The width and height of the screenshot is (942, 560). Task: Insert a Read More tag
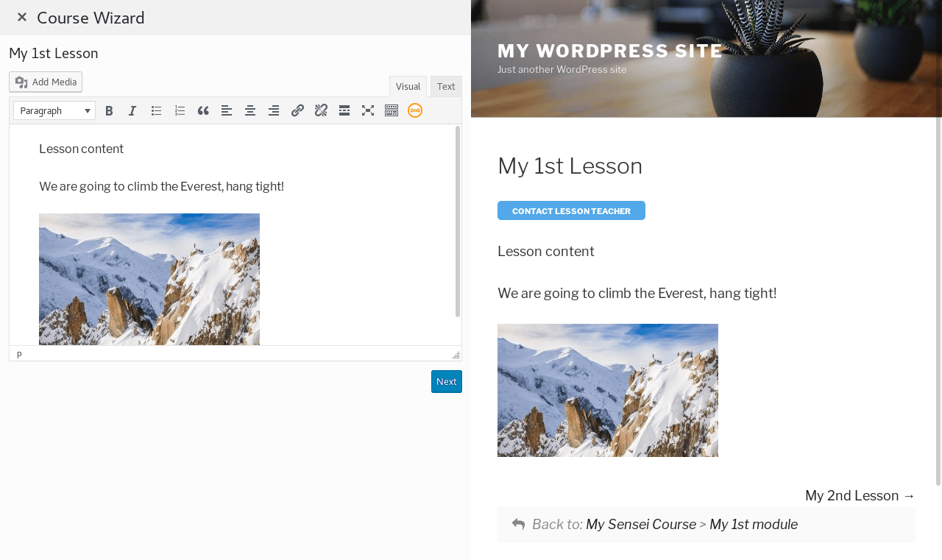[344, 111]
